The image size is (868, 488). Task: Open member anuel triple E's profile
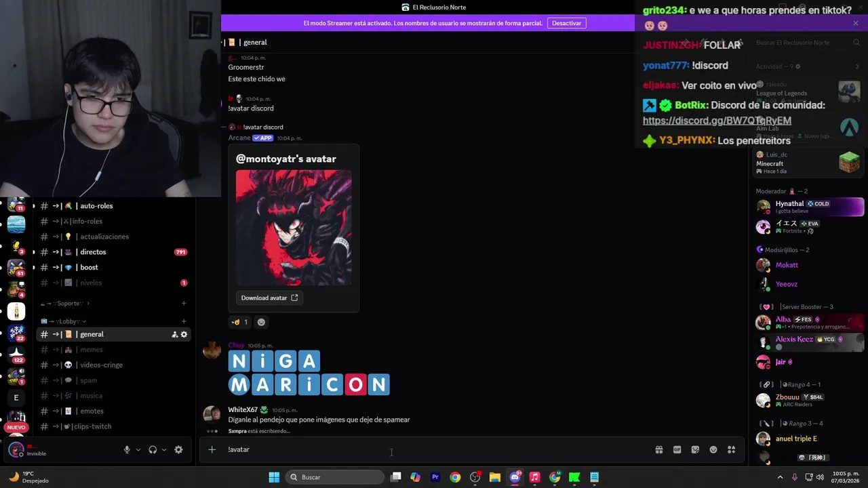pos(810,439)
